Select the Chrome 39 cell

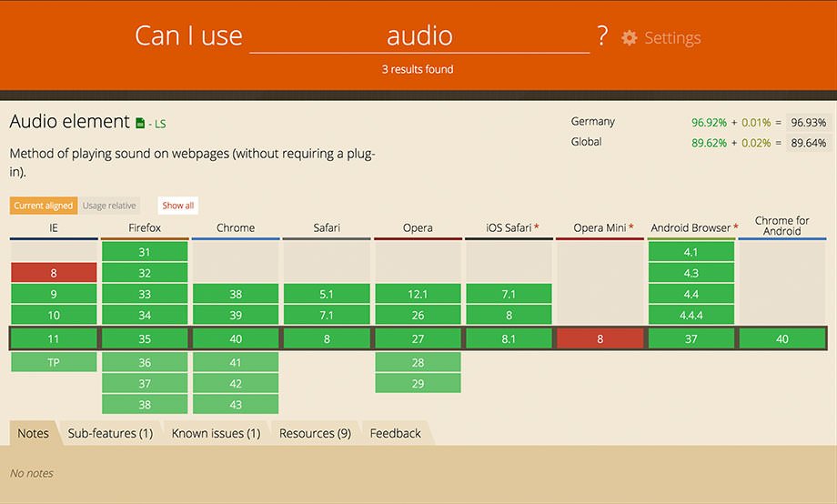click(x=236, y=315)
